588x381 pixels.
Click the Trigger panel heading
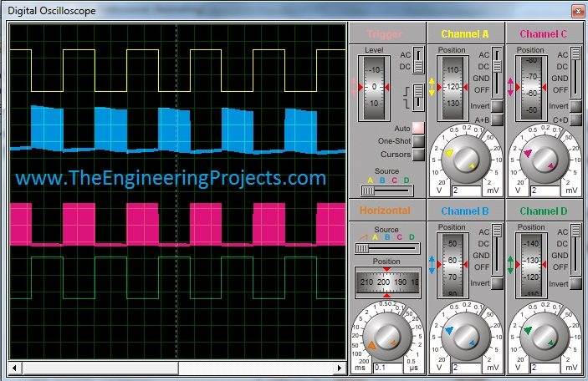pos(385,34)
